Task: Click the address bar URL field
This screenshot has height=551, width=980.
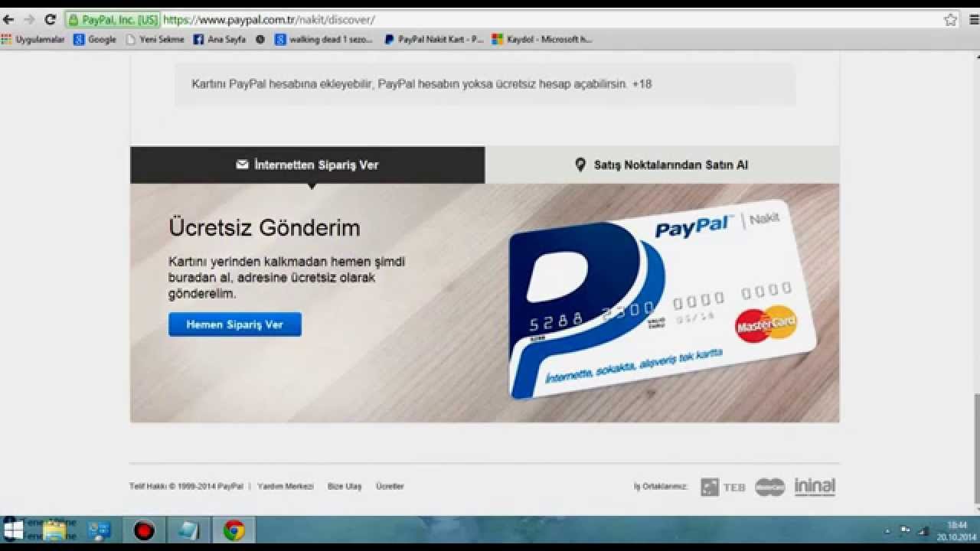Action: coord(551,20)
